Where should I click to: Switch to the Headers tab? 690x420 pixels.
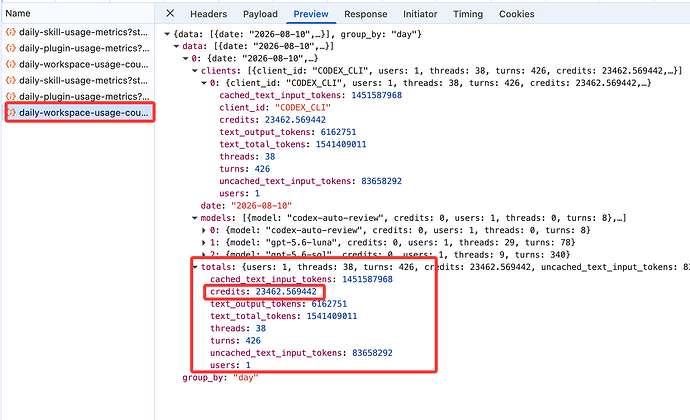tap(209, 14)
